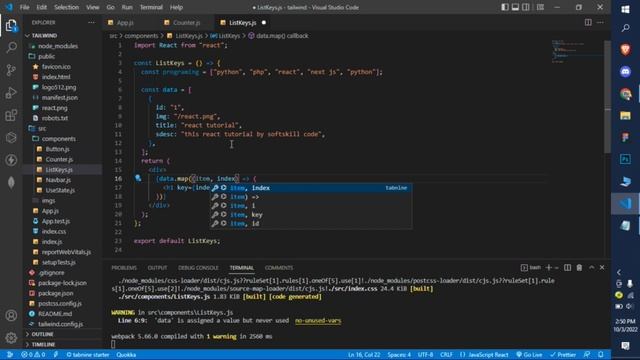Click the Prettier status bar item
This screenshot has height=360, width=640.
(x=563, y=354)
